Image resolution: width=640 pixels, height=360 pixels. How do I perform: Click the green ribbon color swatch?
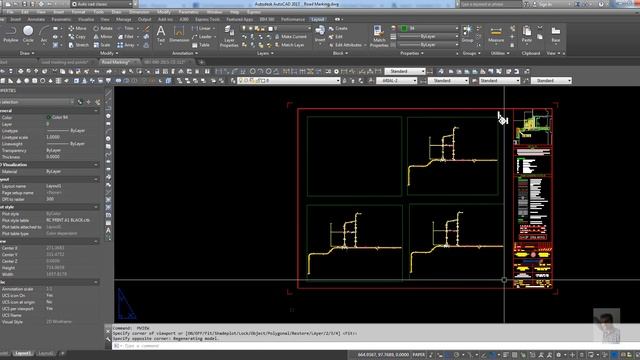coord(404,28)
